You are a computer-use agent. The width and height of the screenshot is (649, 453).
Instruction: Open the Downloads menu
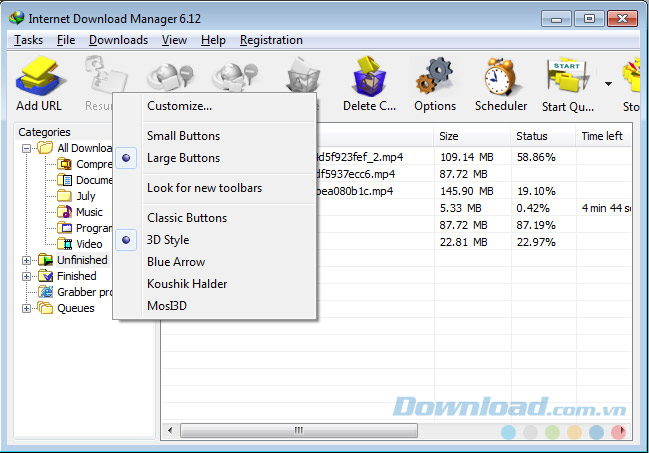point(118,40)
